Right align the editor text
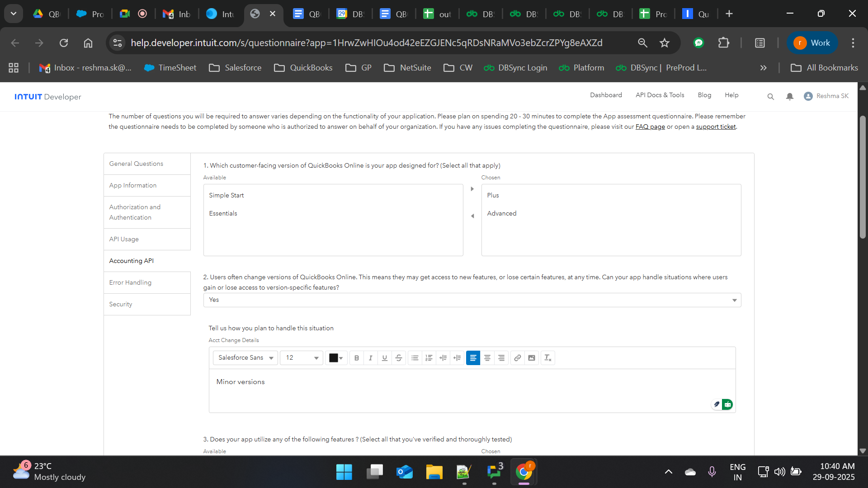Viewport: 868px width, 488px height. click(x=501, y=358)
